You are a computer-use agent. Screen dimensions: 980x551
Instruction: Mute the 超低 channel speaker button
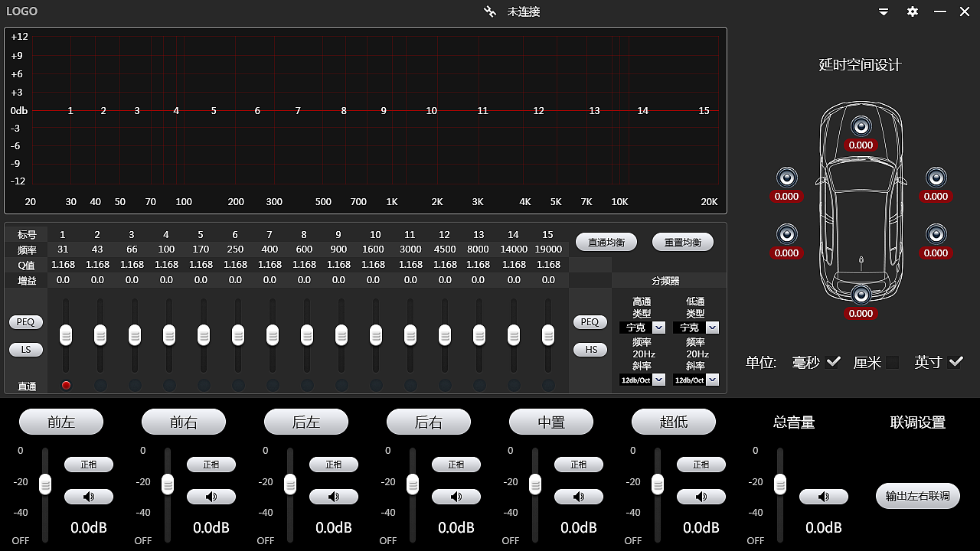[x=701, y=497]
